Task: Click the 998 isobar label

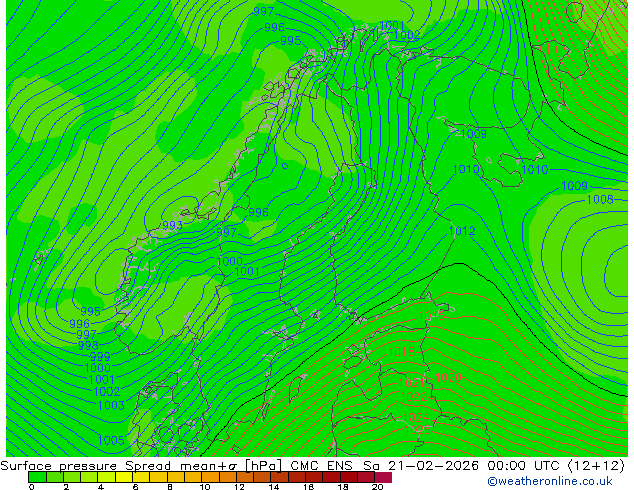Action: point(88,346)
